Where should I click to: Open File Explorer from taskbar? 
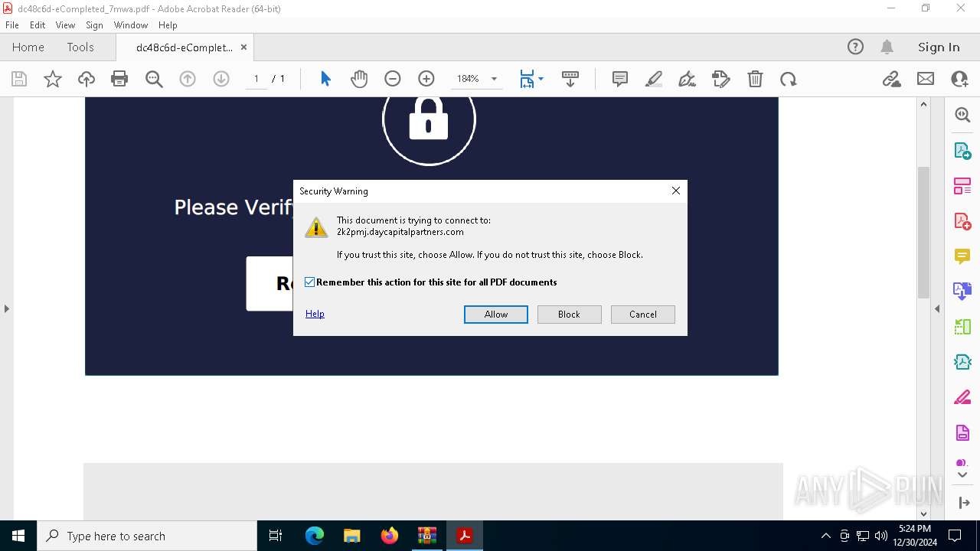pos(352,536)
